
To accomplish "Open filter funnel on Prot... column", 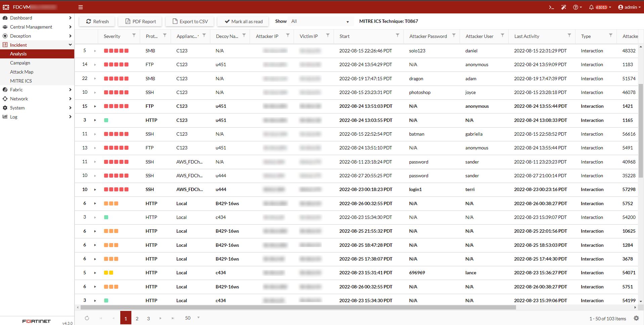I will click(165, 35).
